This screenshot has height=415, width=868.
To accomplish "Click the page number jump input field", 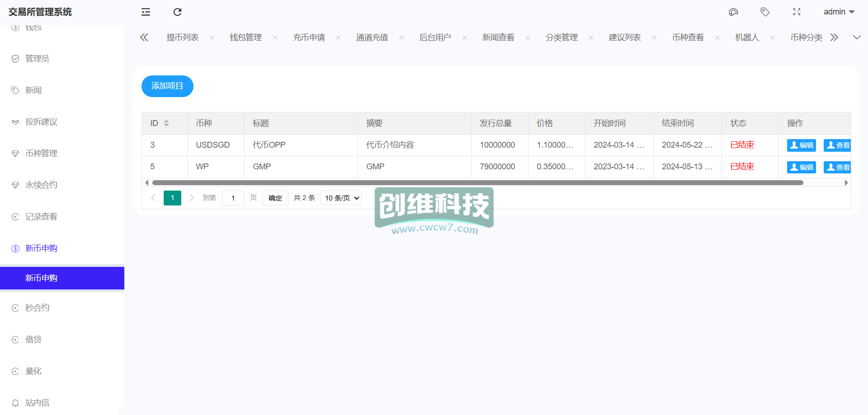I will tap(233, 198).
